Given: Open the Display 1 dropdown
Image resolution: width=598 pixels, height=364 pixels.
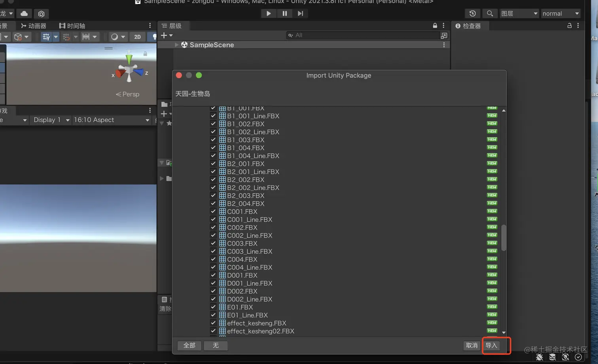Looking at the screenshot, I should click(x=51, y=120).
